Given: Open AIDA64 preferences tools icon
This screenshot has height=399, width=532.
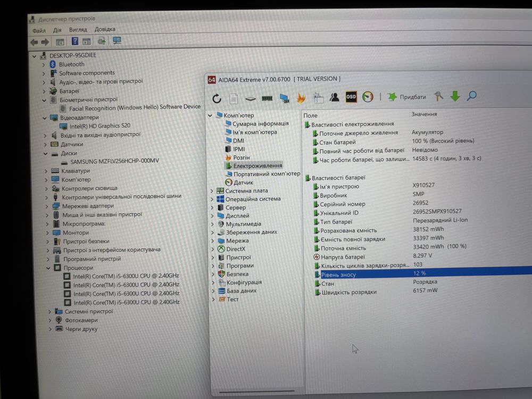Looking at the screenshot, I should [x=438, y=96].
